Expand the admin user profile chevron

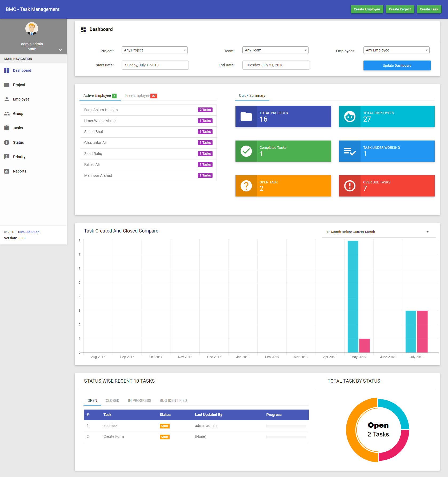[60, 50]
